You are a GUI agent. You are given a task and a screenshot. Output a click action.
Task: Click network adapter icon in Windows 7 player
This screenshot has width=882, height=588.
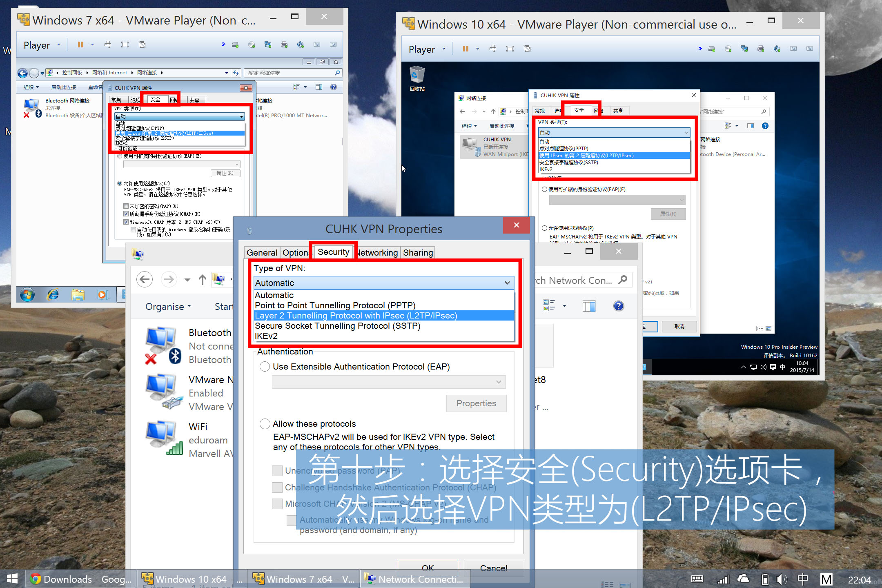(x=268, y=45)
